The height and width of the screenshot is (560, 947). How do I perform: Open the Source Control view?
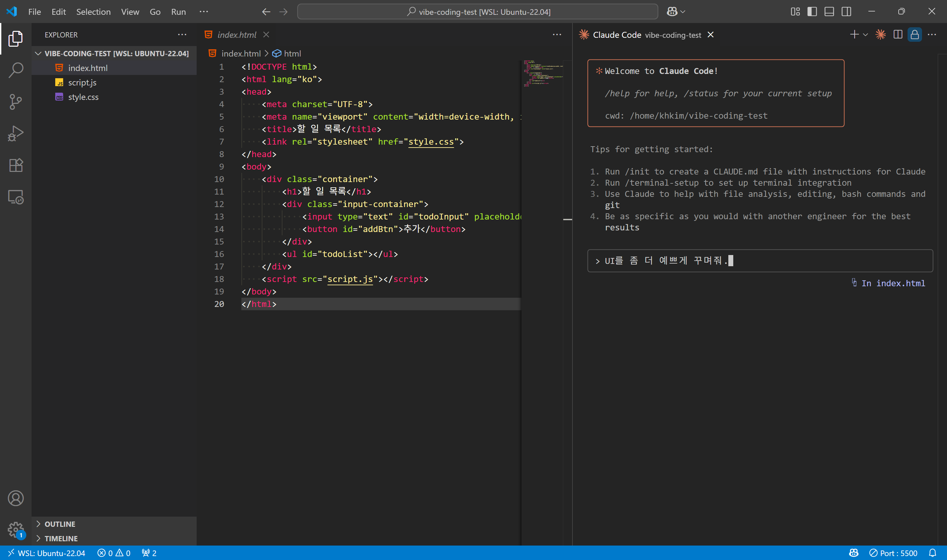pos(15,102)
